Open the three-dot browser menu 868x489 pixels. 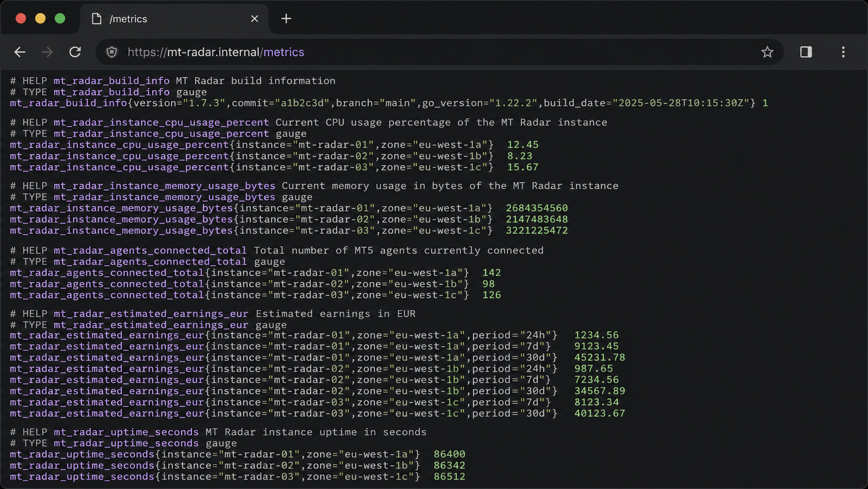point(843,52)
